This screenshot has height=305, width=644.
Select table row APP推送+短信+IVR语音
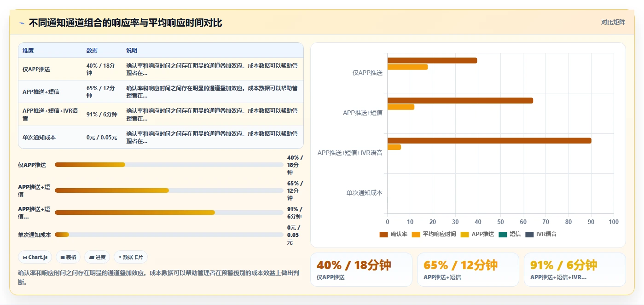161,115
